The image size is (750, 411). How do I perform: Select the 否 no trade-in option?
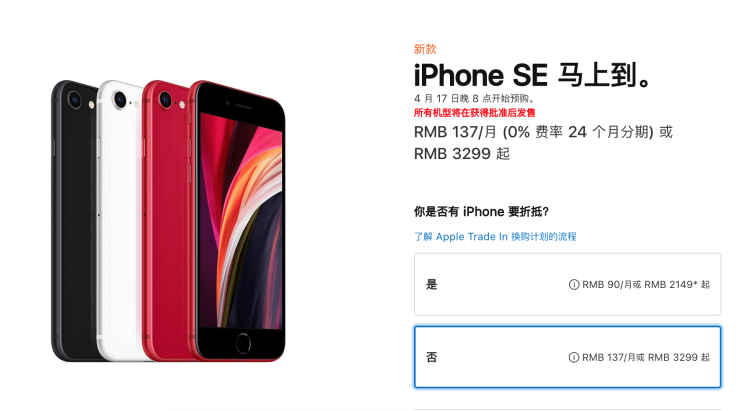click(x=567, y=357)
